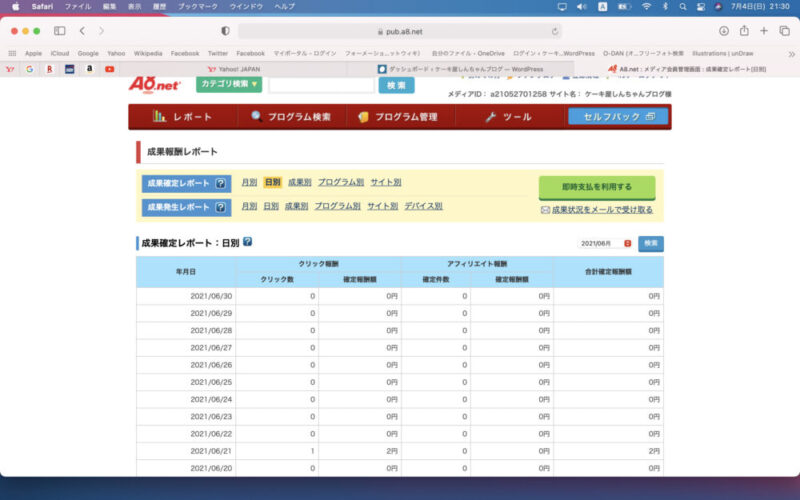Click the セルフバック button
Image resolution: width=800 pixels, height=500 pixels.
click(x=617, y=117)
